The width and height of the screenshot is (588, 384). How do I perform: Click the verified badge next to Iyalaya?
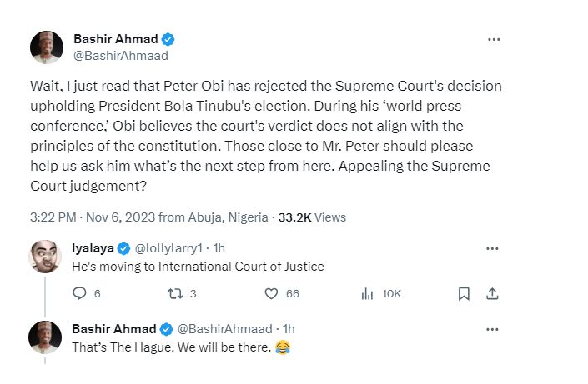123,248
